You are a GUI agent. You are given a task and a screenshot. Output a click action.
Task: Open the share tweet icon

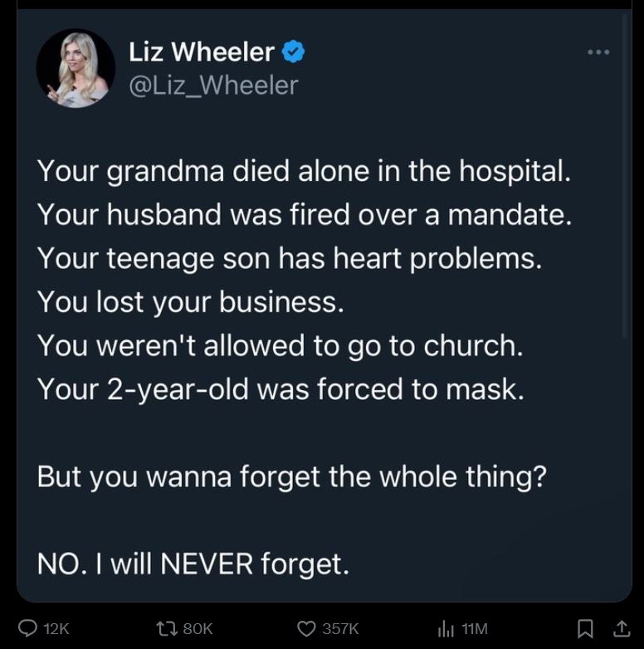[x=622, y=629]
